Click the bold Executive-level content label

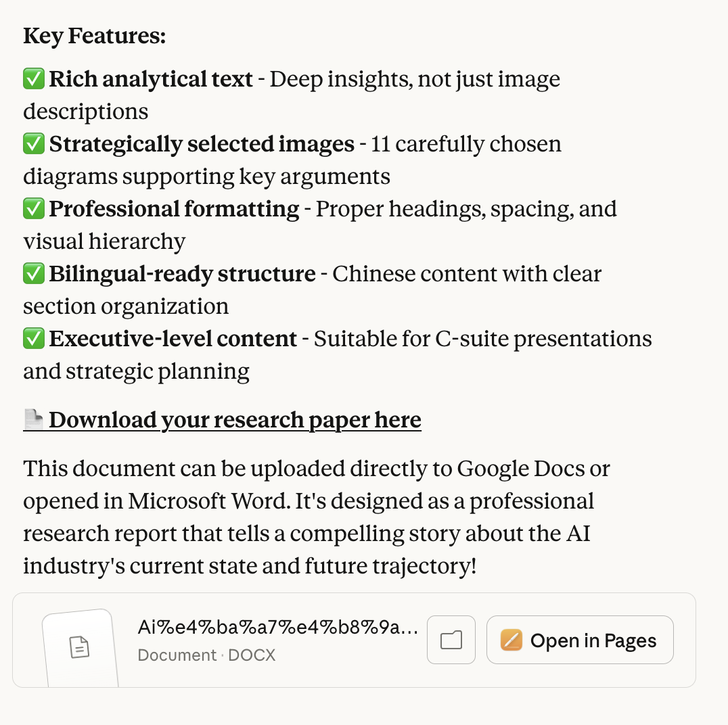coord(173,339)
